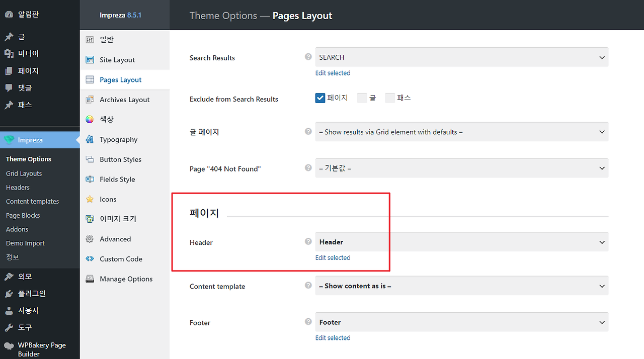Check the 패스 exclude checkbox

click(x=390, y=98)
